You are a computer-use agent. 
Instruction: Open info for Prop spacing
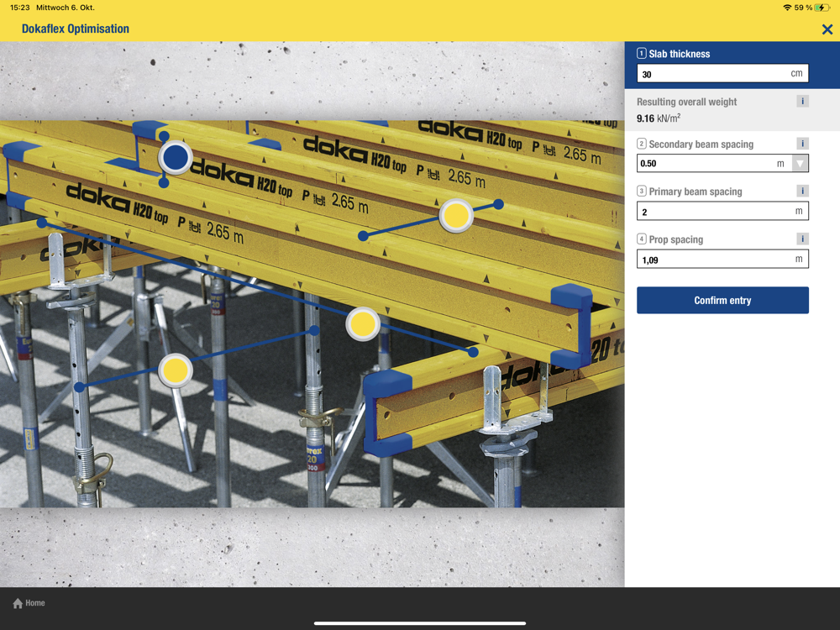click(802, 239)
